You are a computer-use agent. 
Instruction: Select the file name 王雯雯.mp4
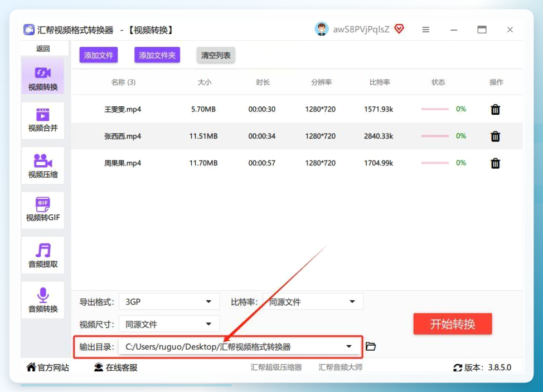123,109
